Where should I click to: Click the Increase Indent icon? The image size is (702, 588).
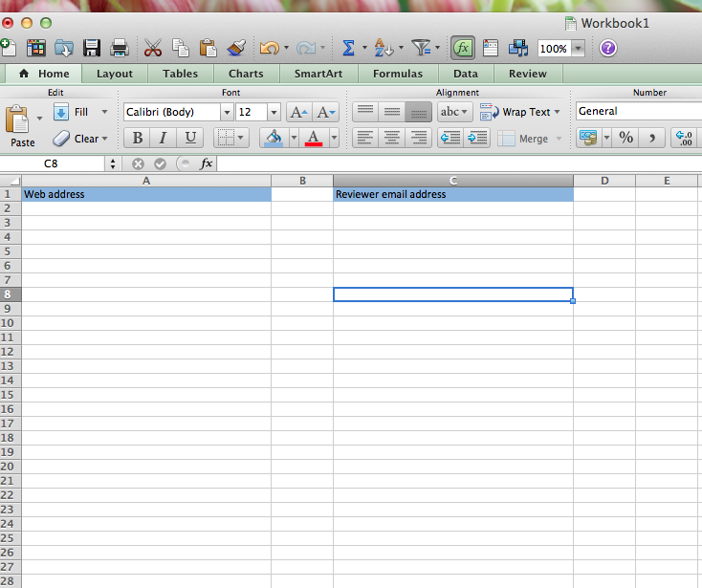pyautogui.click(x=477, y=139)
